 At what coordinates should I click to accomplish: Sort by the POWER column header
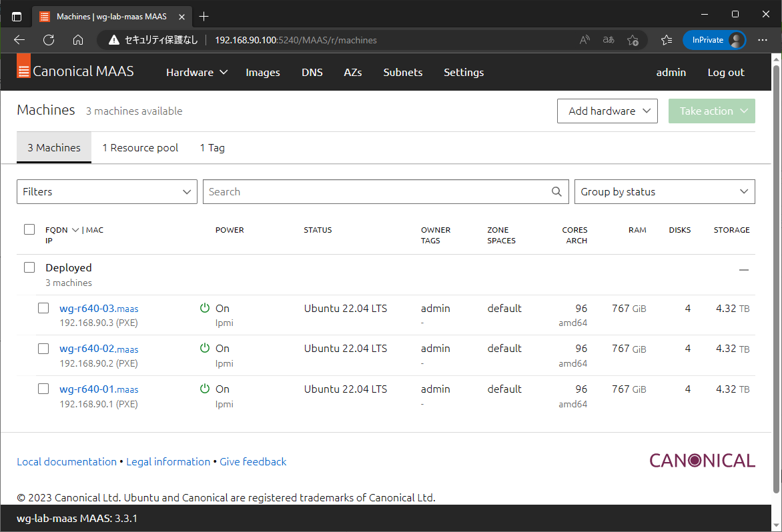click(x=230, y=229)
